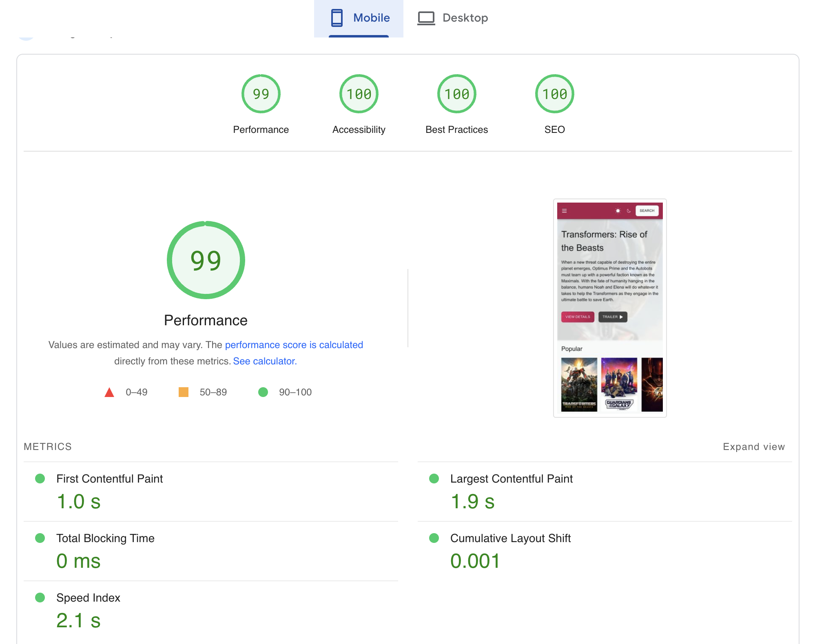This screenshot has width=815, height=644.
Task: Click the Best Practices score icon
Action: pyautogui.click(x=456, y=94)
